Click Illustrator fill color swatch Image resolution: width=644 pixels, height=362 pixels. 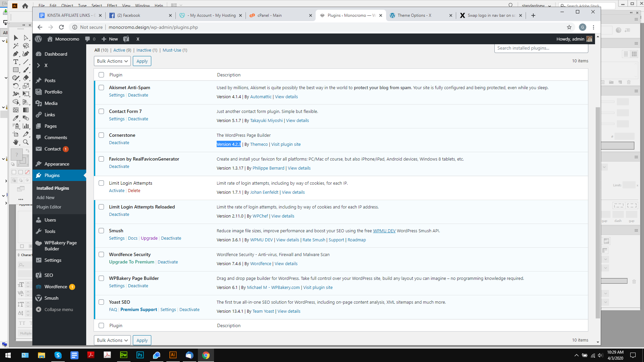[16, 154]
